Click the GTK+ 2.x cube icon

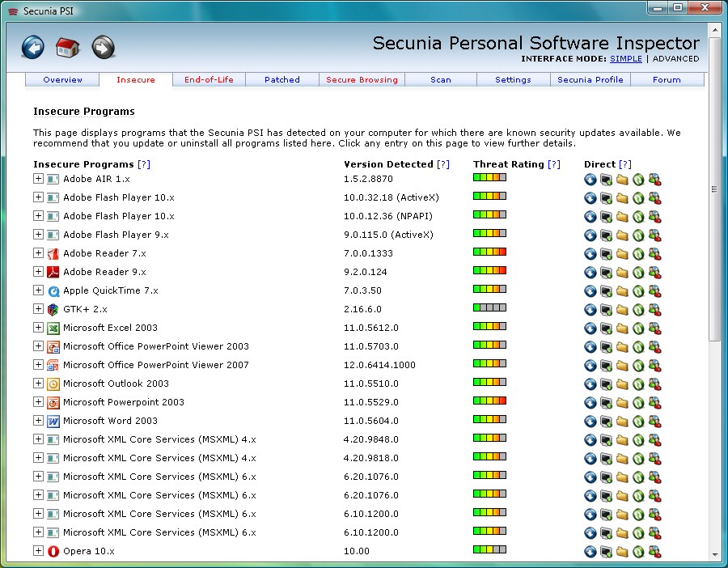53,309
